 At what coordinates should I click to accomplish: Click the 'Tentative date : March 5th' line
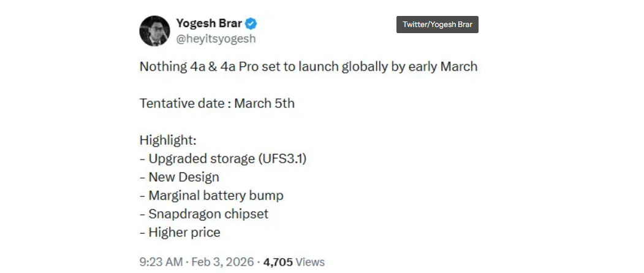pyautogui.click(x=217, y=103)
